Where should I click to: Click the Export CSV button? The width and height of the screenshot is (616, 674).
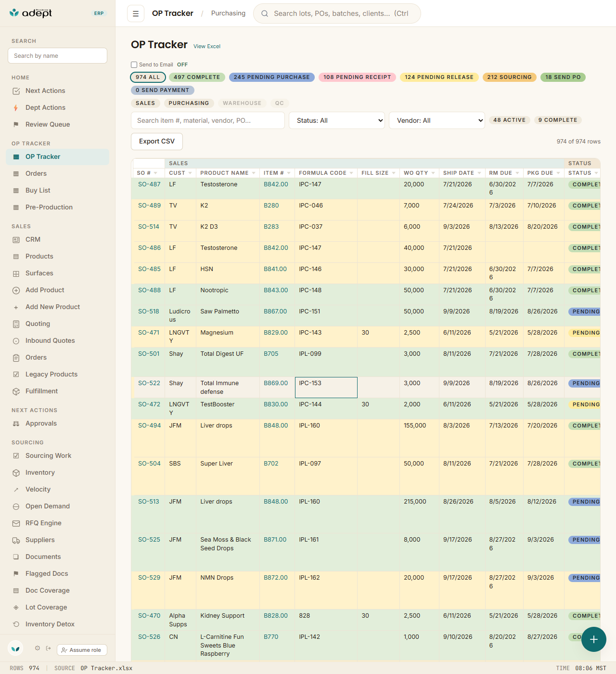[x=157, y=142]
